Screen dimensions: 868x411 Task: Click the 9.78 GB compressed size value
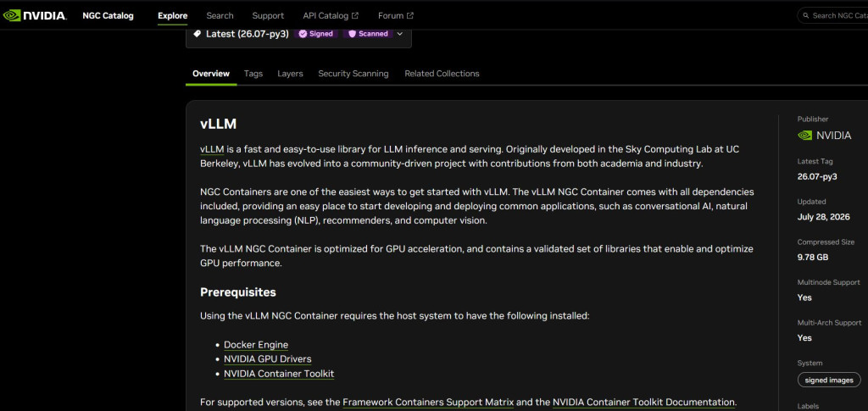coord(813,258)
